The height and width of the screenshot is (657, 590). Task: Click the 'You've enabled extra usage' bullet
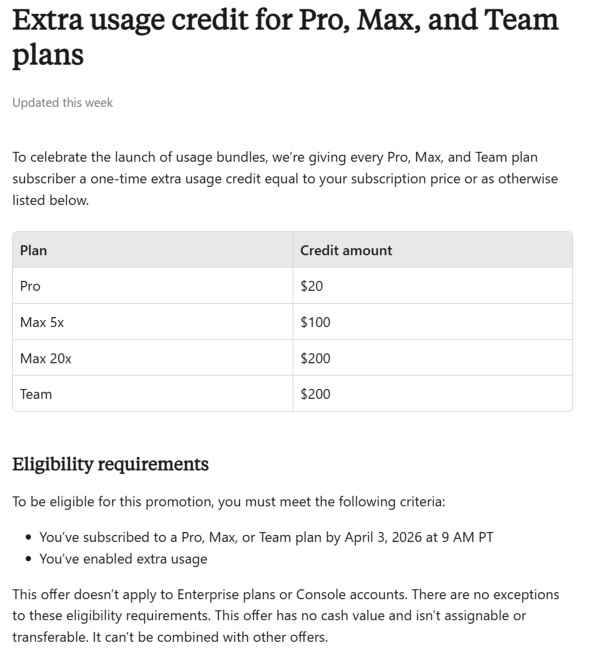[123, 559]
